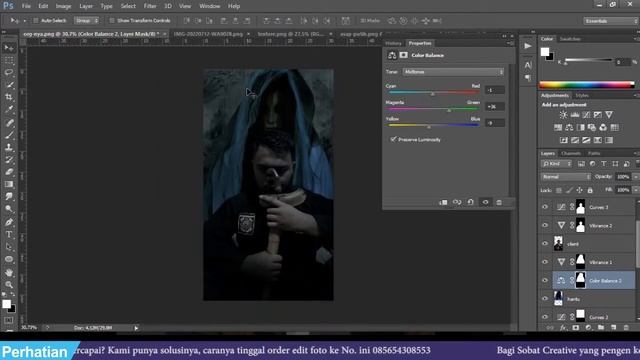Click the Cyan-Red slider track
The height and width of the screenshot is (360, 640).
433,92
